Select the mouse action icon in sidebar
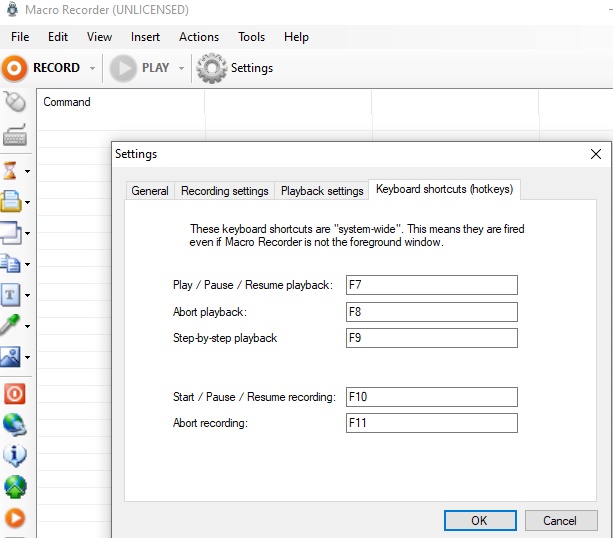 point(15,102)
